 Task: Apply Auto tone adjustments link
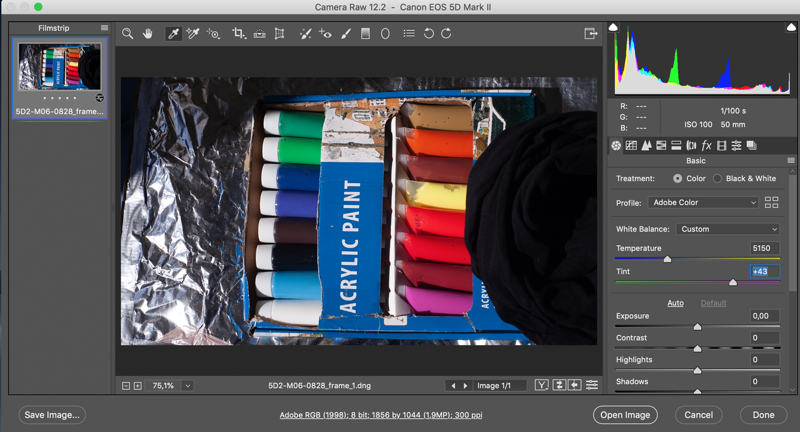[x=675, y=303]
